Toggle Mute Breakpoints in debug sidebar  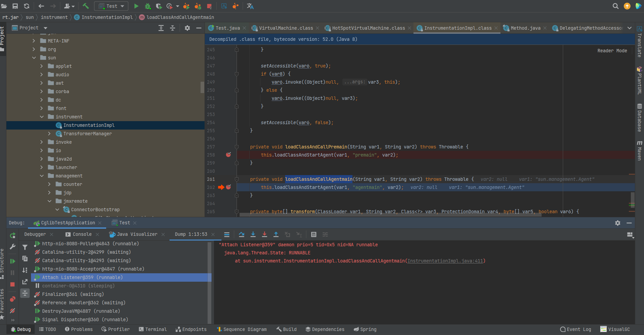pyautogui.click(x=12, y=311)
